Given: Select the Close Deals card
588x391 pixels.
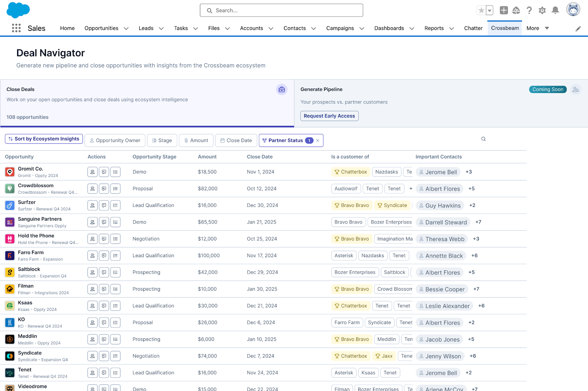Looking at the screenshot, I should click(x=147, y=103).
